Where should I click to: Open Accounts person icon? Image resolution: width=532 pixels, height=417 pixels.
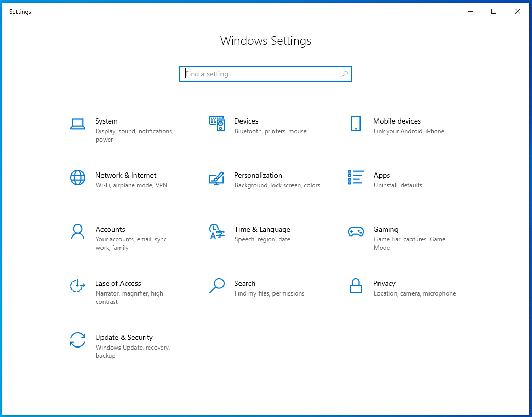[x=78, y=232]
